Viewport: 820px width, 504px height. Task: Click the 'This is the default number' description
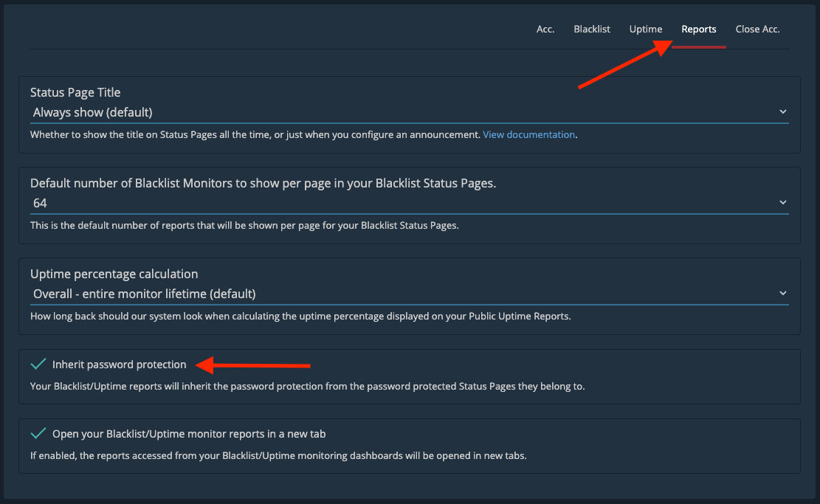(244, 226)
